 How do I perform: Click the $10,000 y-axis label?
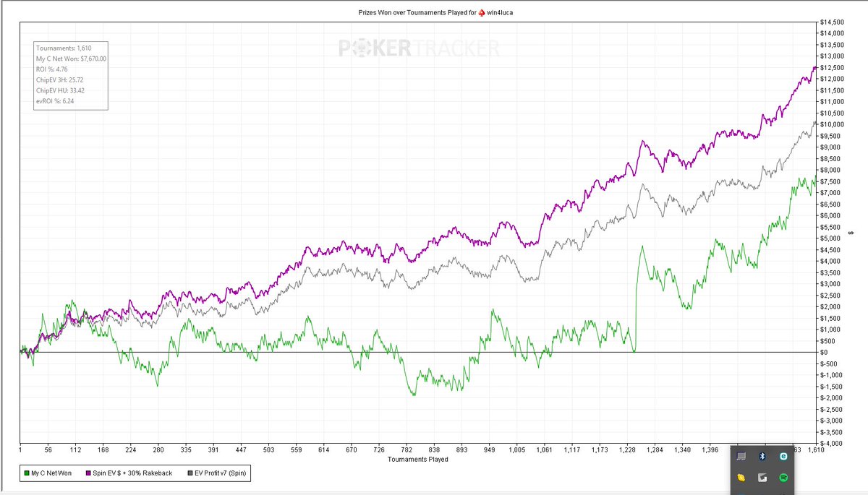tap(833, 124)
